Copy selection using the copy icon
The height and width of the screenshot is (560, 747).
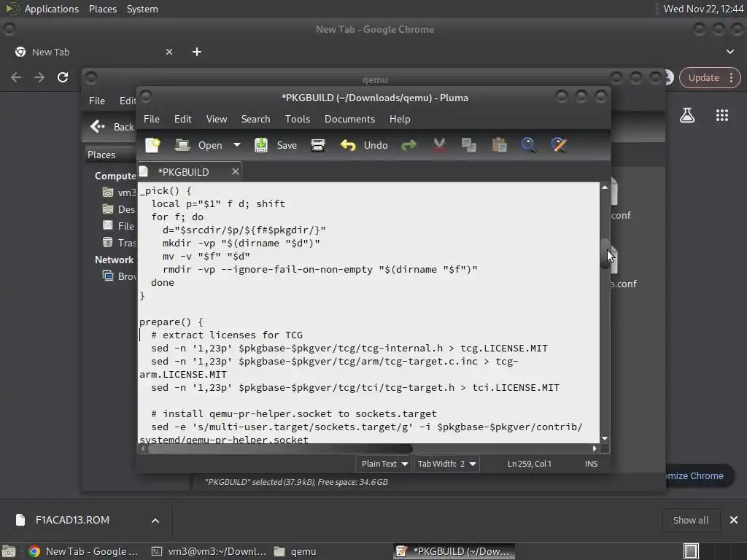click(469, 145)
